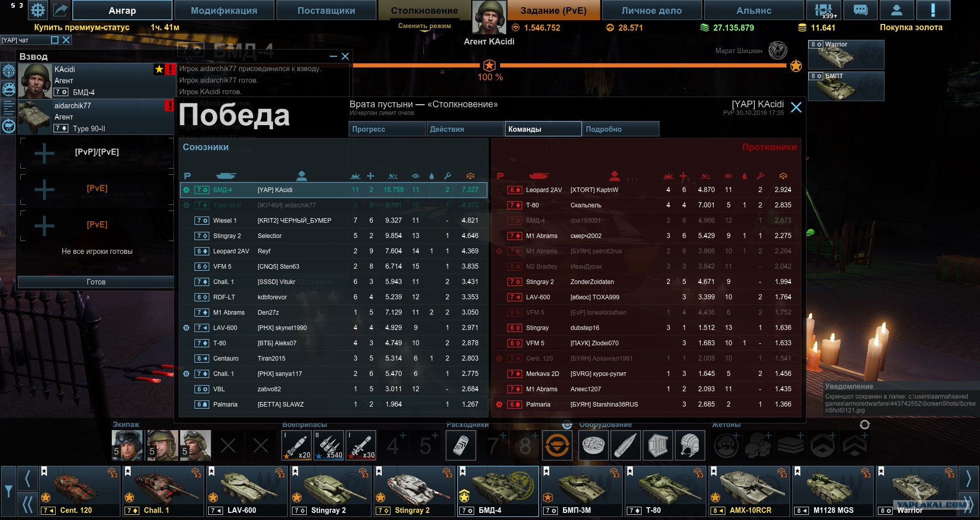Open Сменить режим mode selector
This screenshot has height=520, width=980.
(x=425, y=26)
